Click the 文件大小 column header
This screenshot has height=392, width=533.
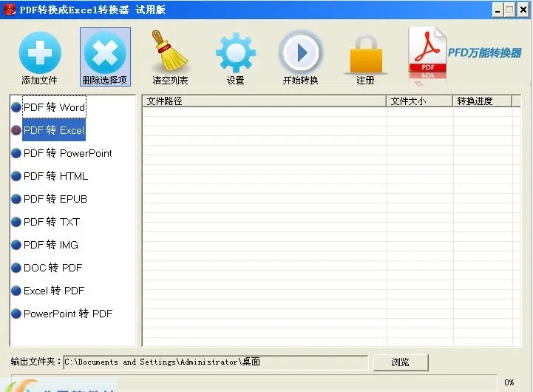tap(419, 101)
